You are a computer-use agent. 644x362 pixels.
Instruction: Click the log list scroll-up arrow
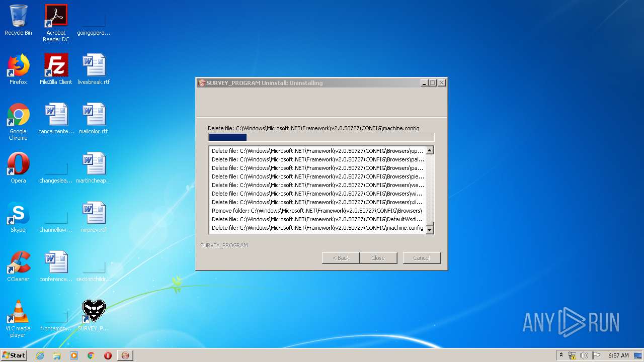[x=429, y=150]
